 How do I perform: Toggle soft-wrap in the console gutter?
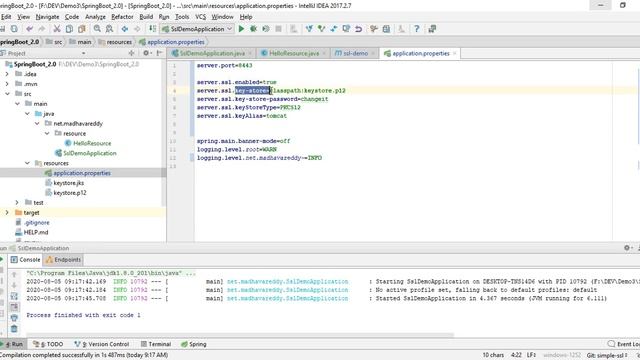coord(14,296)
